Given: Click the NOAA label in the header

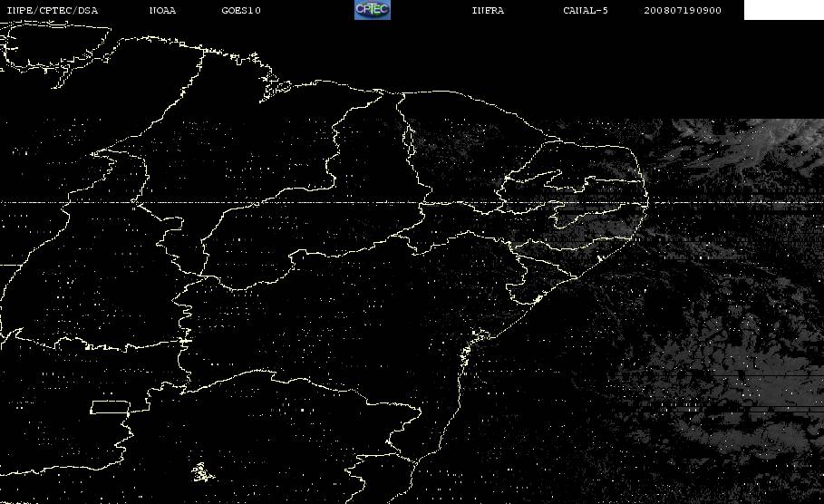Looking at the screenshot, I should (x=163, y=11).
